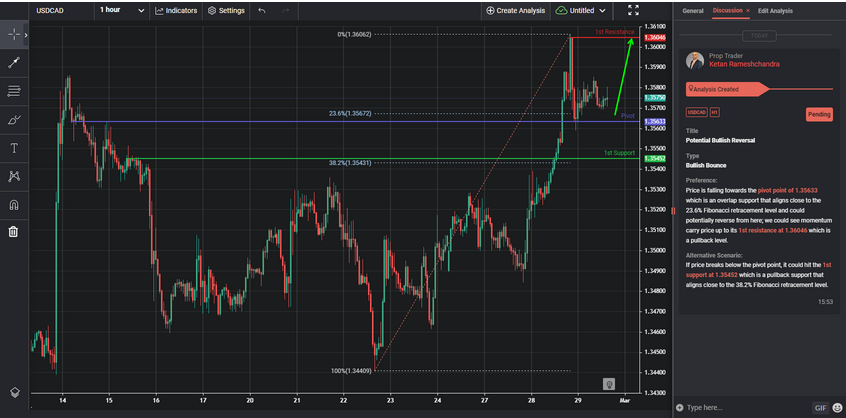The image size is (846, 418).
Task: Select the 1st Support green line label
Action: point(619,153)
